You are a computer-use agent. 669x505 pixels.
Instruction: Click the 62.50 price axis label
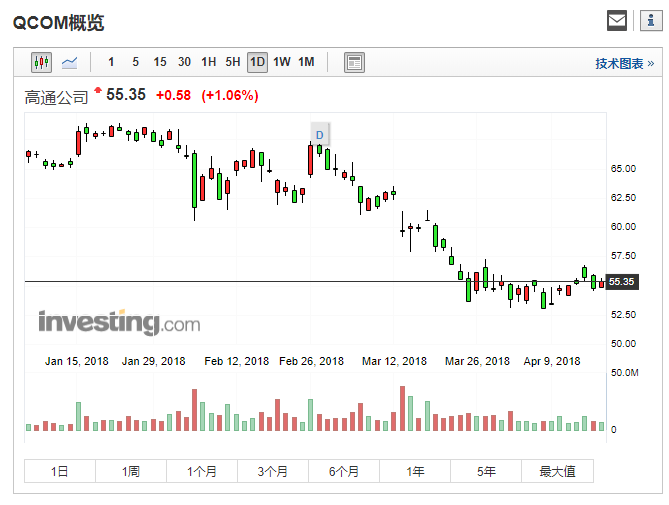[x=623, y=197]
